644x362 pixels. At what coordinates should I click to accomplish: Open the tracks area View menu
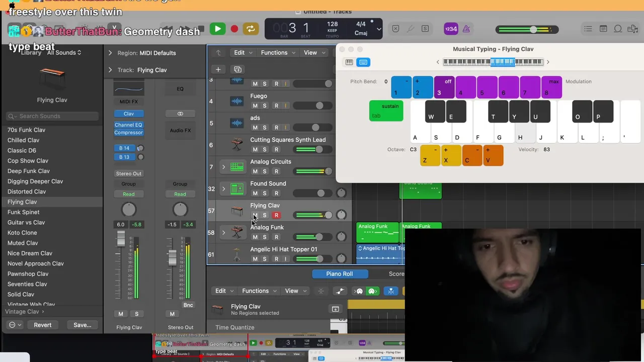coord(313,53)
